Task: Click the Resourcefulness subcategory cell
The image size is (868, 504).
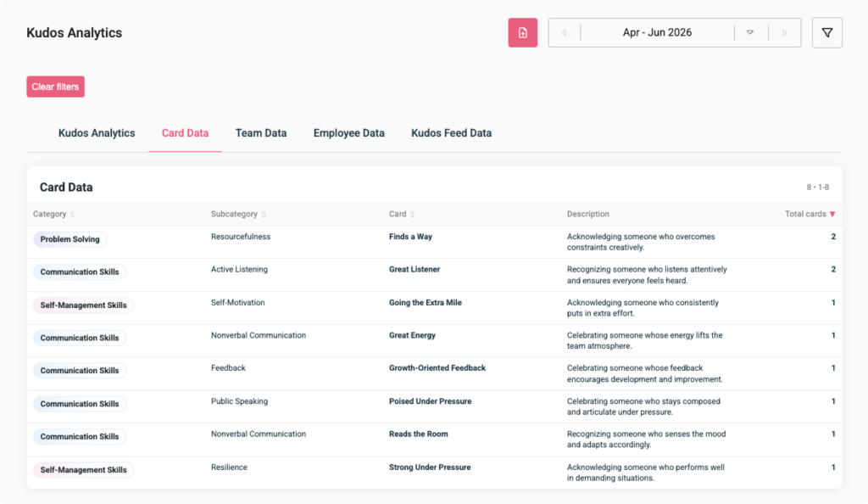Action: pos(241,237)
